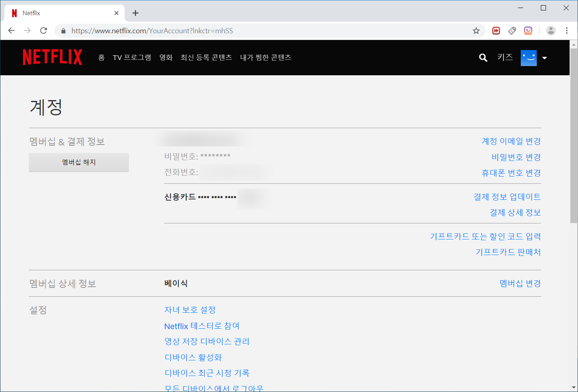The image size is (578, 392).
Task: Click the gray tag extension icon
Action: [x=512, y=30]
